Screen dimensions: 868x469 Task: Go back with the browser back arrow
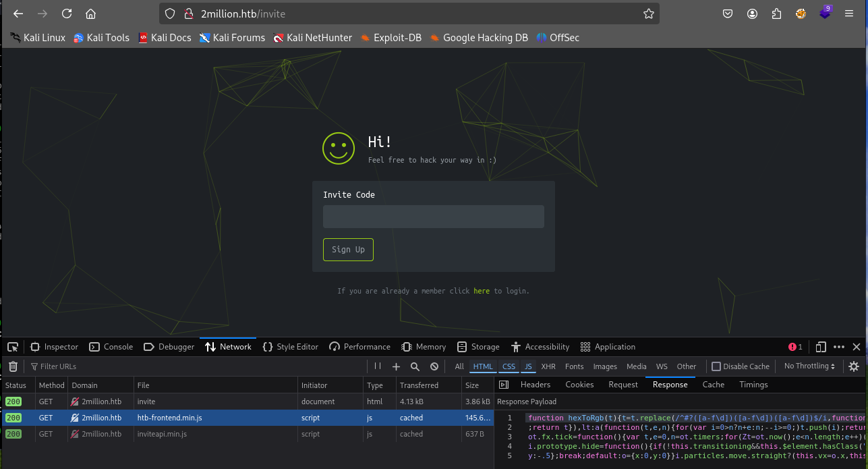coord(18,13)
